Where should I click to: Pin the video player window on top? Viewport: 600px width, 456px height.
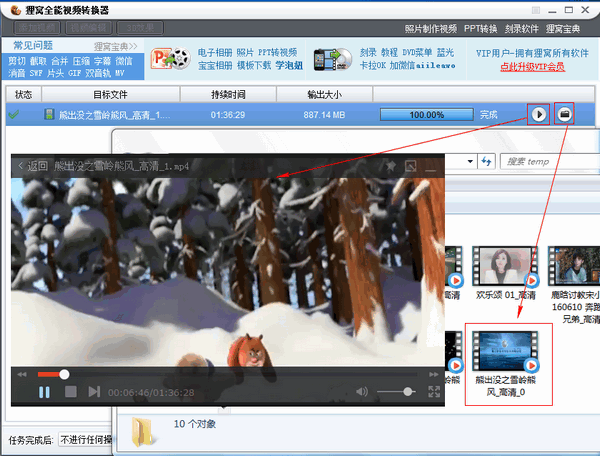pos(390,166)
